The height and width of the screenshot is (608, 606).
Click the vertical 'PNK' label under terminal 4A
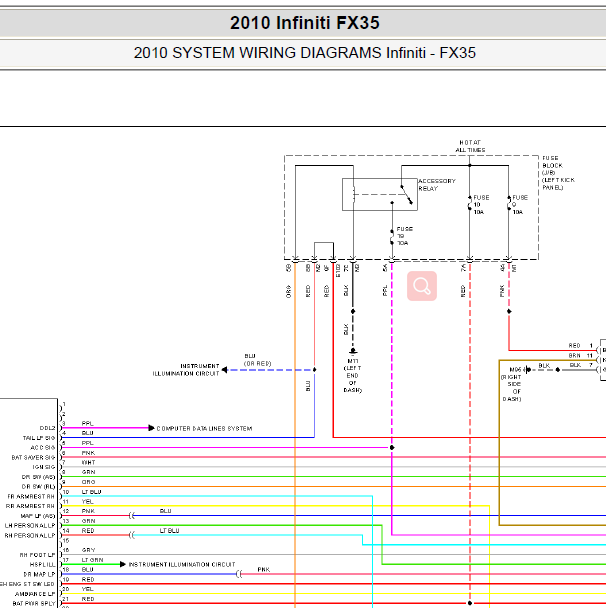tap(502, 291)
